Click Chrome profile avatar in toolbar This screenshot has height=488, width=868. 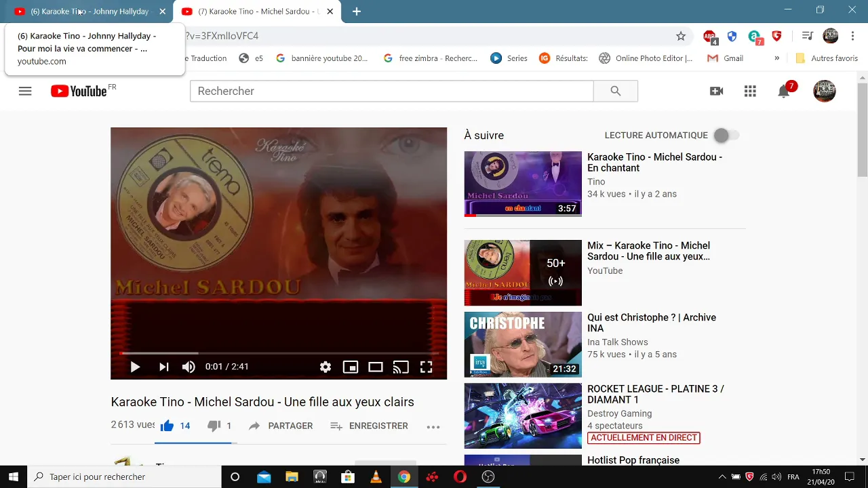coord(831,36)
